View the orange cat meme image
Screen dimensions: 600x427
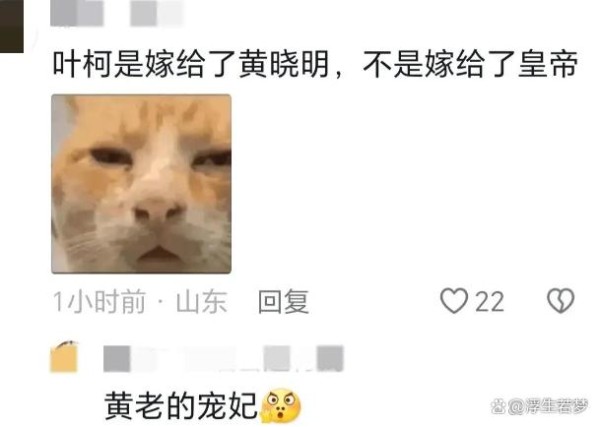click(141, 184)
